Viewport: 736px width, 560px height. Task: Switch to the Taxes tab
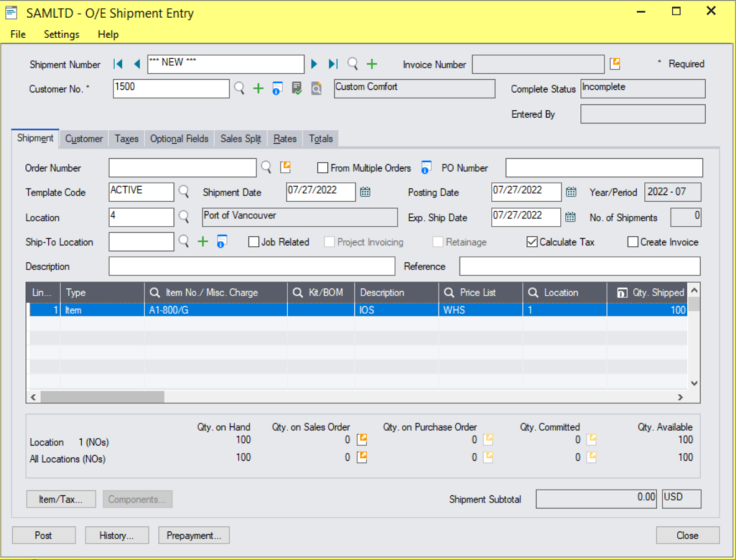pos(126,139)
